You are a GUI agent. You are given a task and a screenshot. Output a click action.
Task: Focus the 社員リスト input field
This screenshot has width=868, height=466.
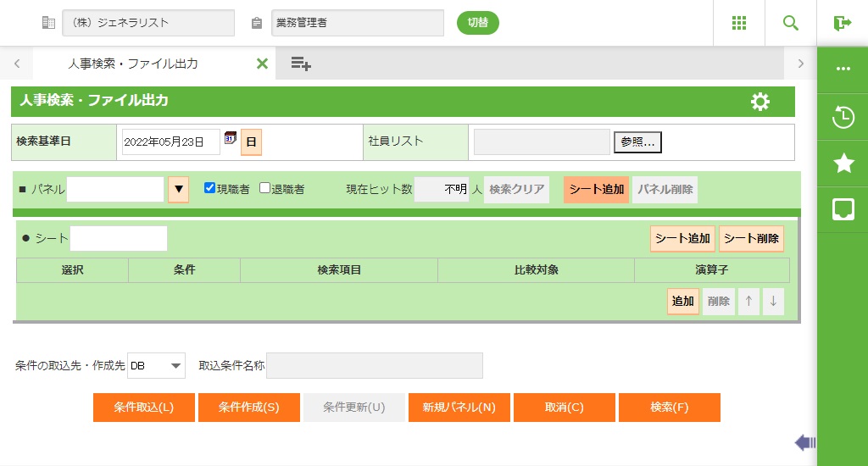[x=542, y=142]
